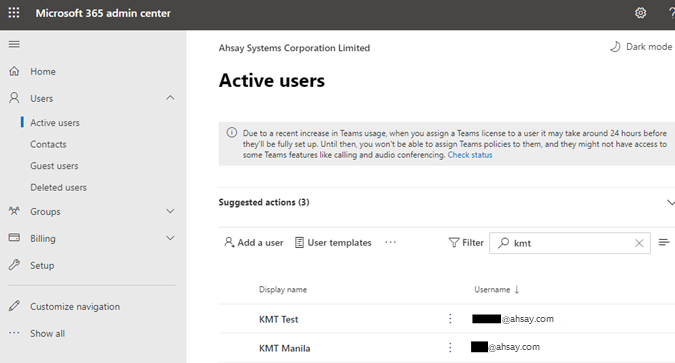Click into the kmt search field
Screen dimensions: 675x363
coord(570,243)
